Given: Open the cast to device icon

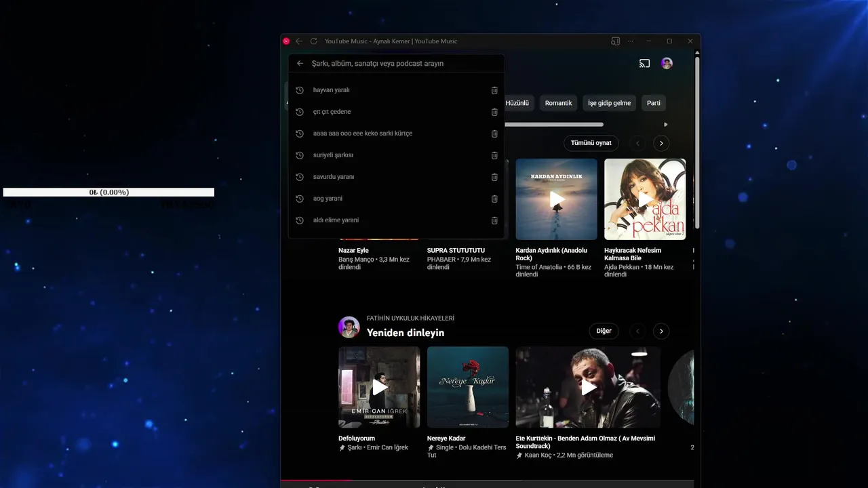Looking at the screenshot, I should click(644, 63).
